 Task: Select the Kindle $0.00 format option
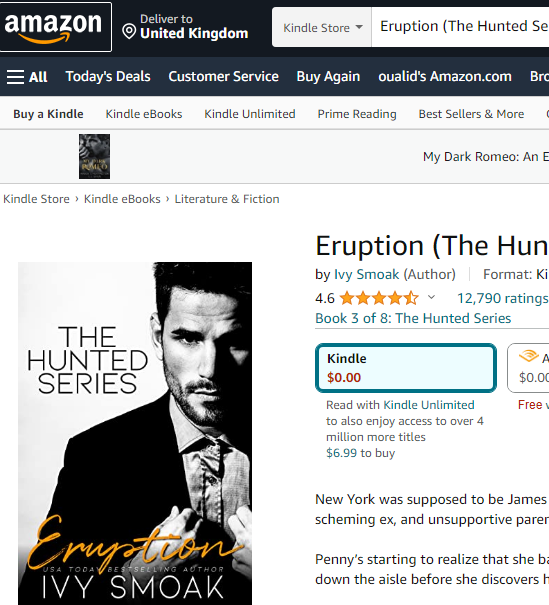(406, 368)
